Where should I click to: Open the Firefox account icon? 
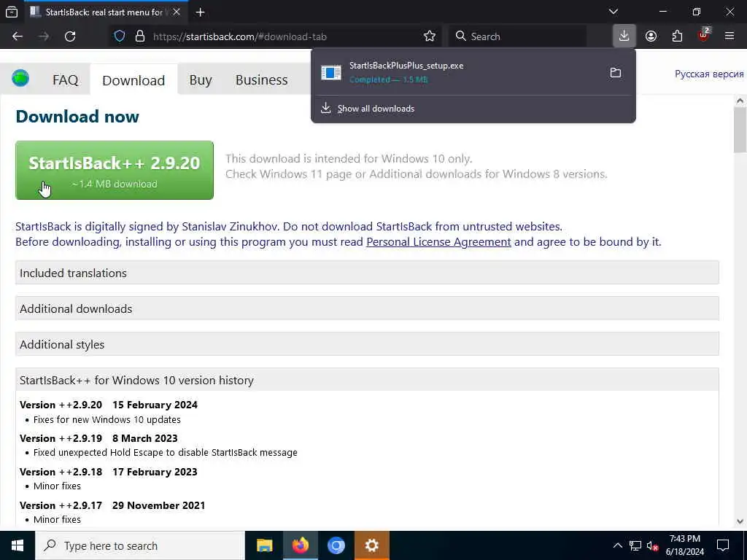point(651,36)
